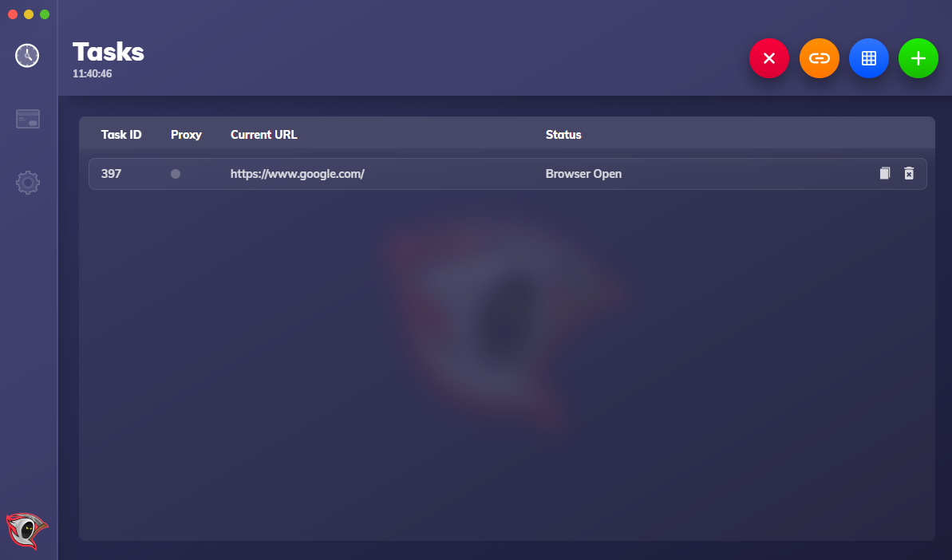Click the blue grid circular button
The image size is (952, 560).
tap(868, 58)
